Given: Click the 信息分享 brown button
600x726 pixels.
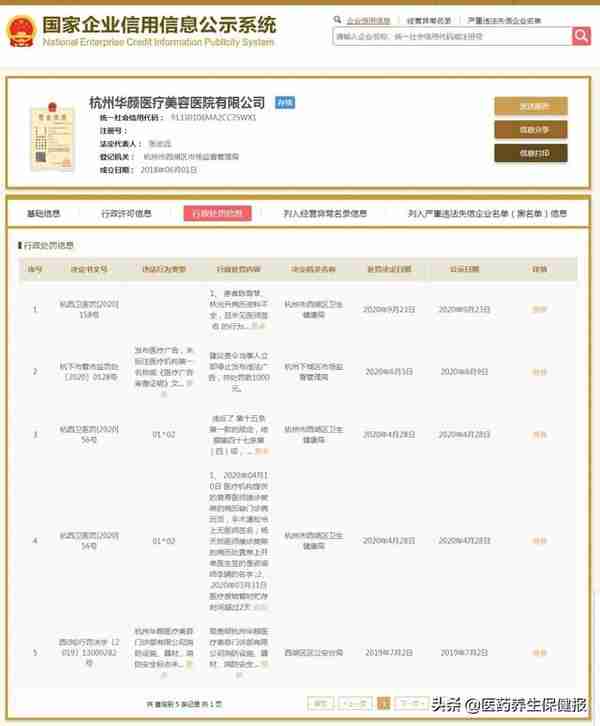Looking at the screenshot, I should coord(531,130).
